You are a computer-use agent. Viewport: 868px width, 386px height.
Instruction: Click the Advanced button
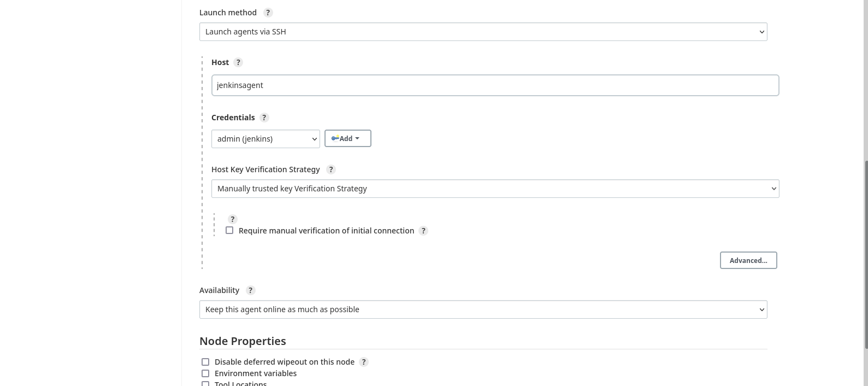[748, 260]
